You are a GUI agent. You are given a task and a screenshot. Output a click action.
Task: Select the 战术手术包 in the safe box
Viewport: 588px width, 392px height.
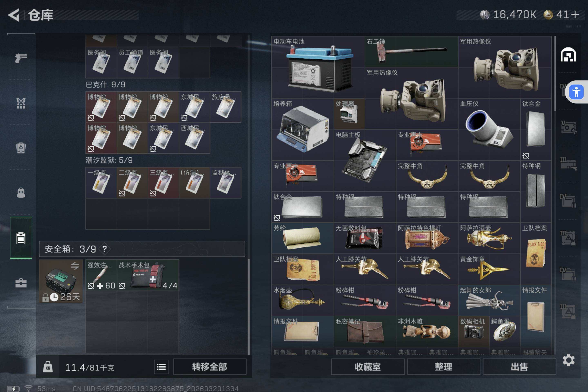coord(147,275)
